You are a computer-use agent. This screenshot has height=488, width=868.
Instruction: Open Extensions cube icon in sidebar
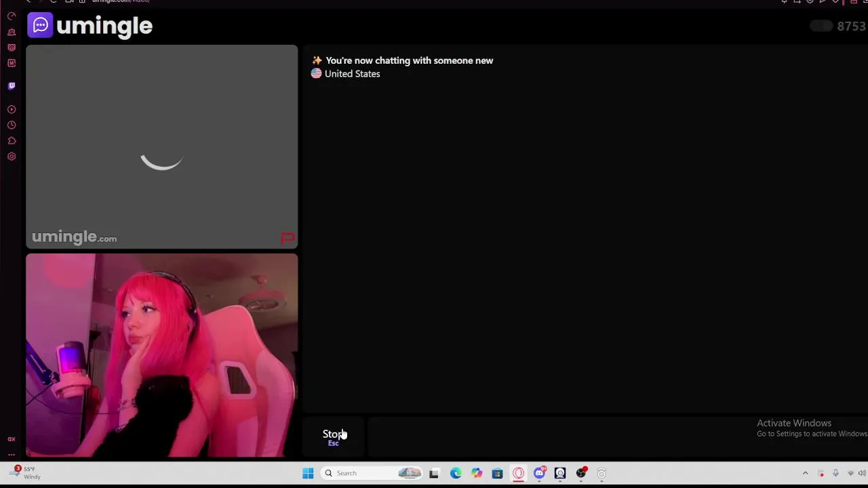coord(12,141)
